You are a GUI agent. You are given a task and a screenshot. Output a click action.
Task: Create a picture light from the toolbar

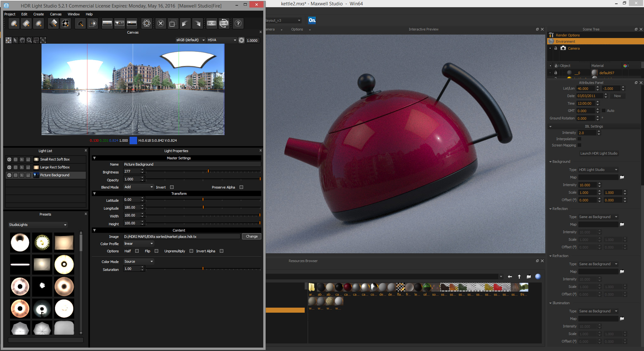pyautogui.click(x=65, y=24)
